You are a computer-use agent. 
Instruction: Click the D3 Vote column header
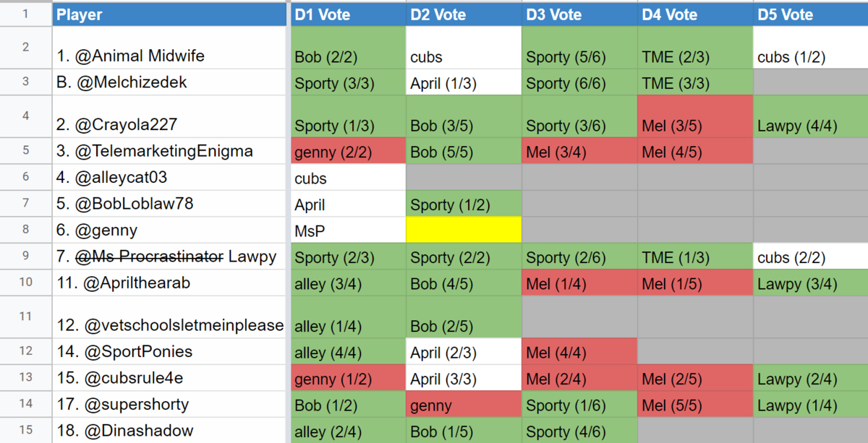pos(579,14)
